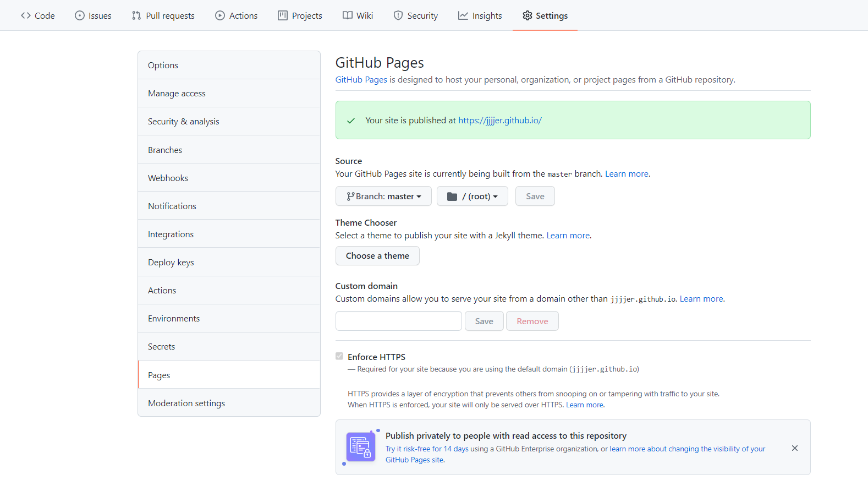Click the Pull requests branch icon

pyautogui.click(x=136, y=15)
